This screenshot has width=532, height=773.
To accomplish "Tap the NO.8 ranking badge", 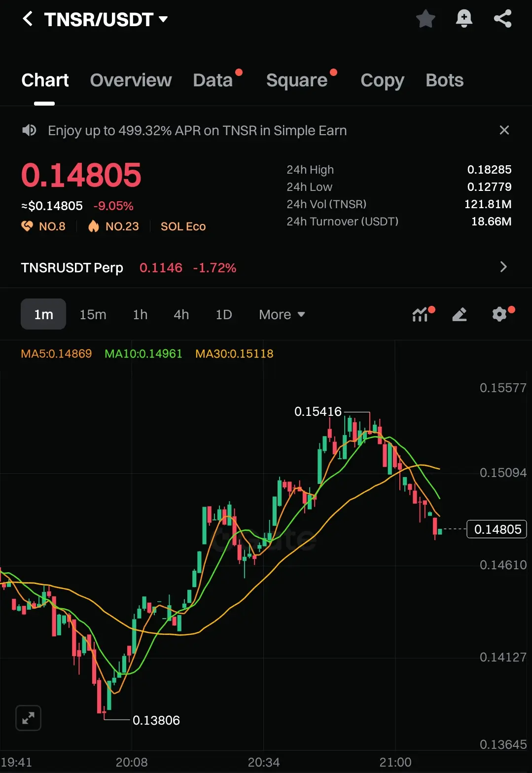I will [x=43, y=226].
